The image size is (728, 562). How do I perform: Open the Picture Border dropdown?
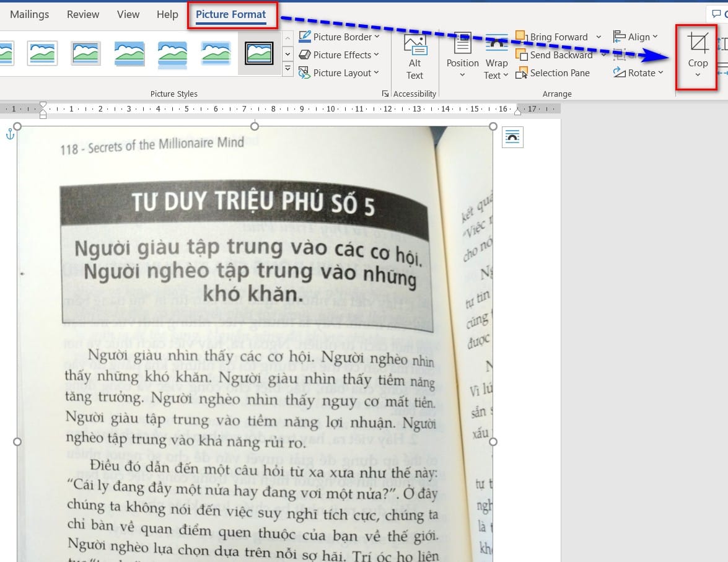tap(339, 37)
